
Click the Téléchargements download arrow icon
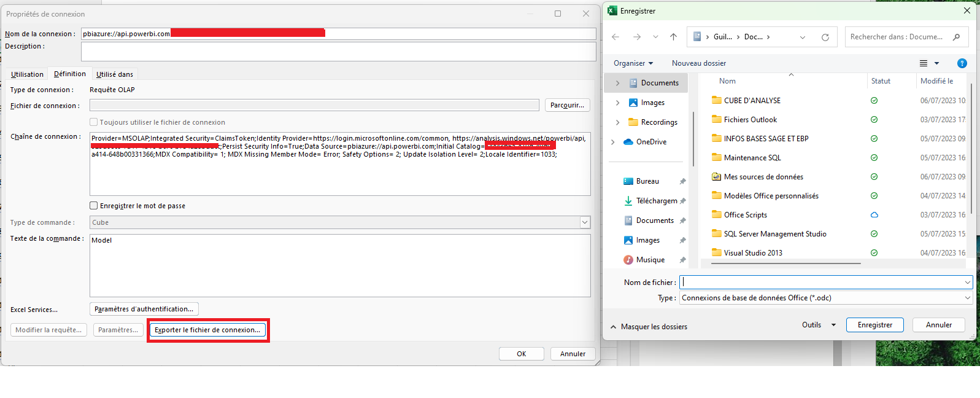(x=628, y=201)
